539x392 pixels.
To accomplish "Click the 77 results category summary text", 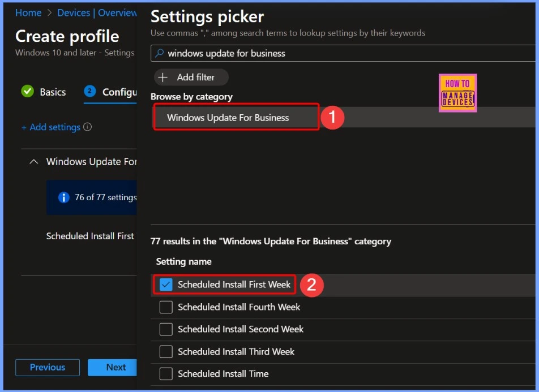I will 271,241.
